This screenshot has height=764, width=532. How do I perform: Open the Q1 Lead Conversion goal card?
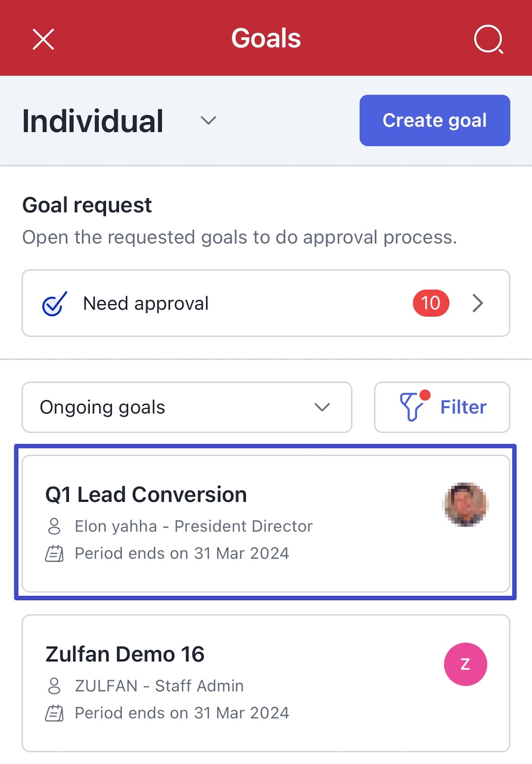point(266,523)
